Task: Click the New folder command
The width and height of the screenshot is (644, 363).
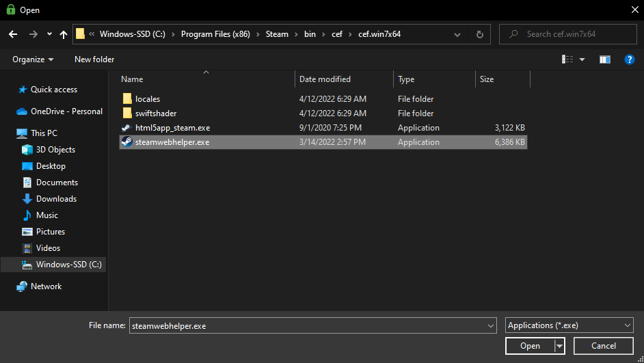Action: [94, 59]
